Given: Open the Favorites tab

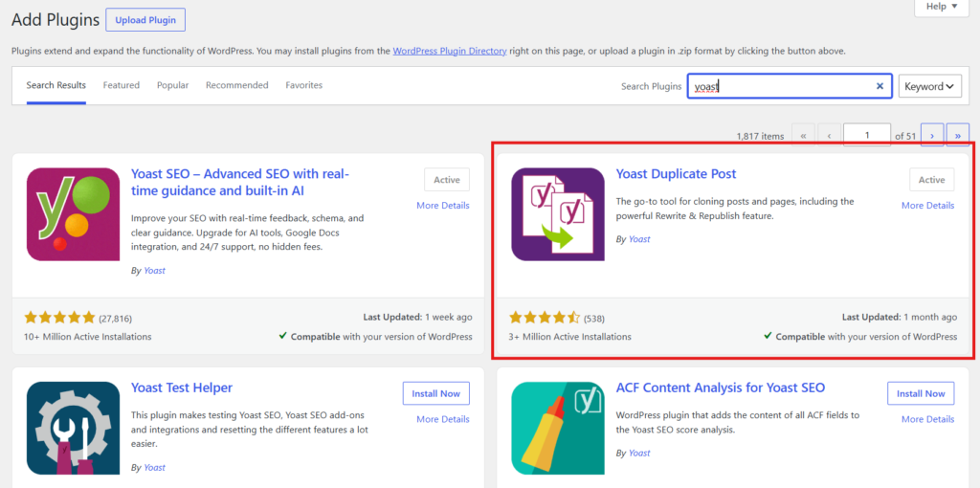Looking at the screenshot, I should (x=303, y=85).
